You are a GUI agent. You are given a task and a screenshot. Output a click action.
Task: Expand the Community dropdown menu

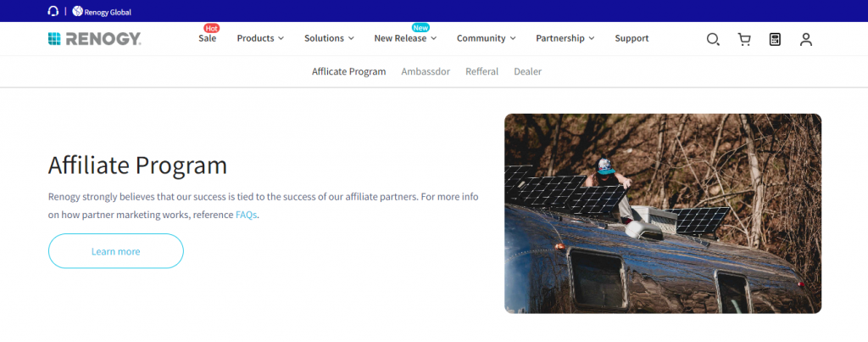486,38
